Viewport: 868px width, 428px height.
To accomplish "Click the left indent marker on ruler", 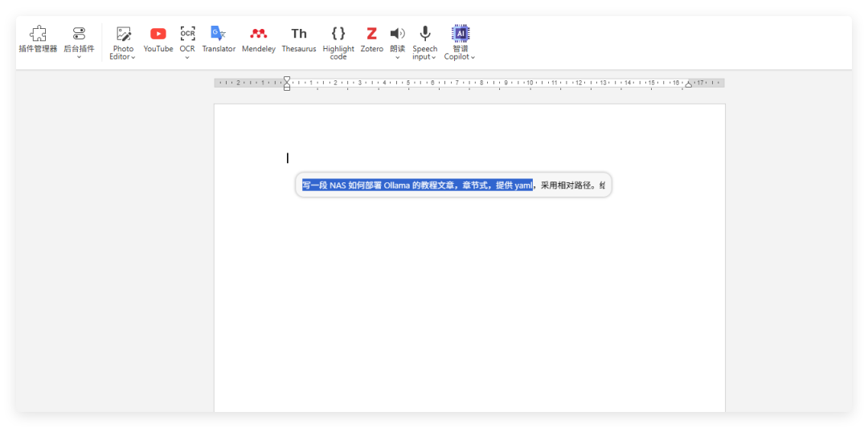I will (x=287, y=86).
